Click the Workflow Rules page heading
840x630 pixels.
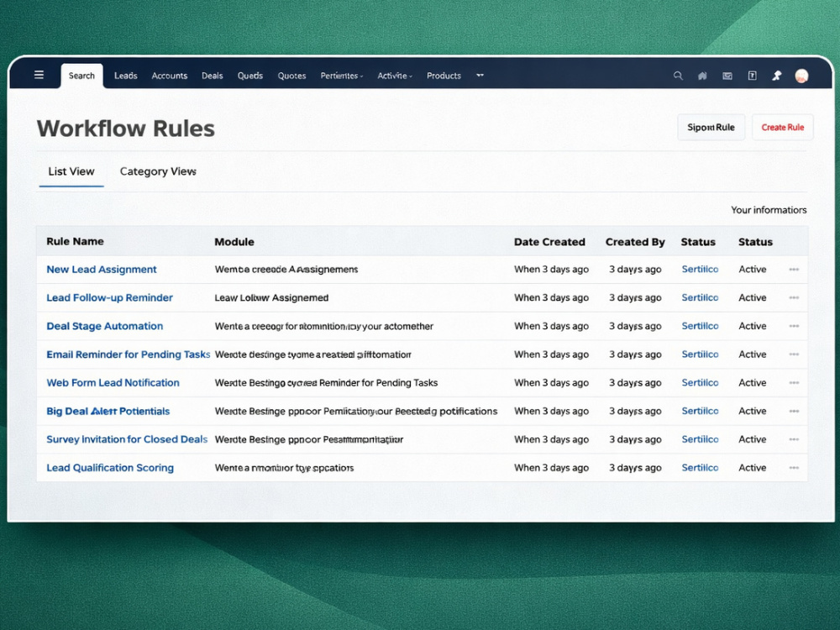coord(125,129)
